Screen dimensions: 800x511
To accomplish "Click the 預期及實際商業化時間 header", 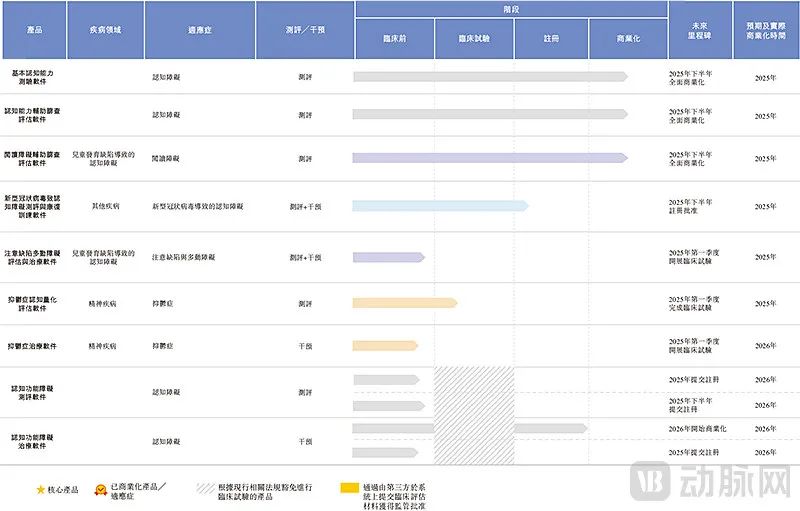I will tap(766, 30).
